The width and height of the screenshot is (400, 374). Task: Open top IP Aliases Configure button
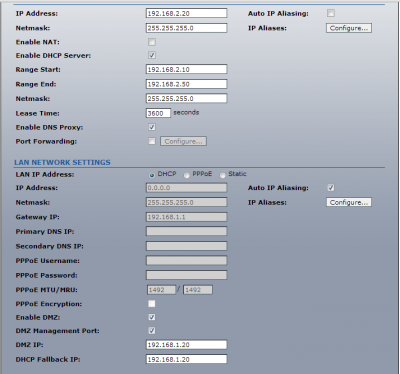pyautogui.click(x=349, y=28)
